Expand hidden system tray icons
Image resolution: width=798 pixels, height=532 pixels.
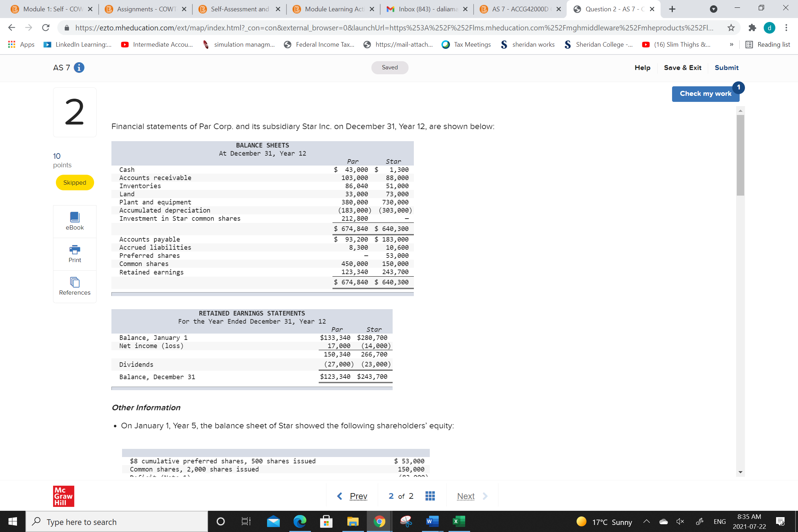(x=646, y=521)
